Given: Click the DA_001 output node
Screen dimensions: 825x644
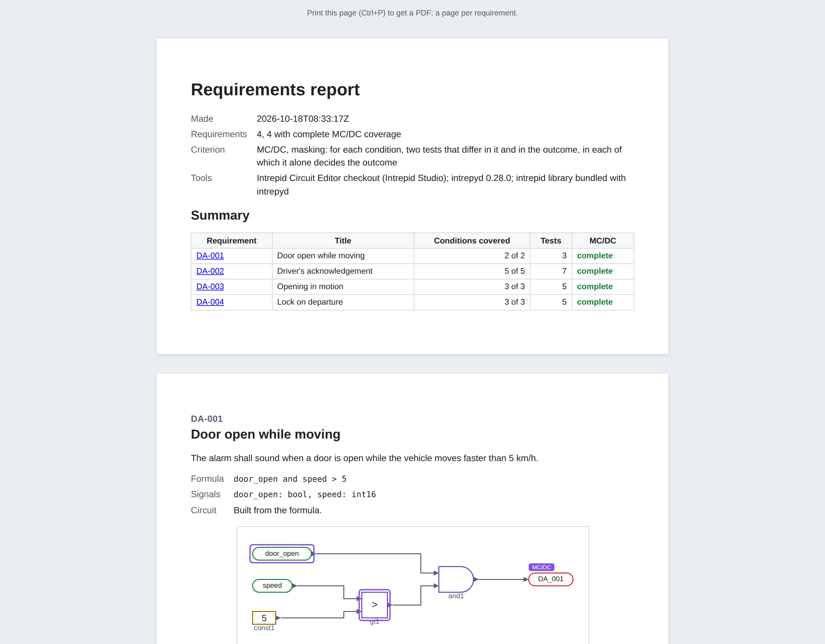Looking at the screenshot, I should point(551,579).
